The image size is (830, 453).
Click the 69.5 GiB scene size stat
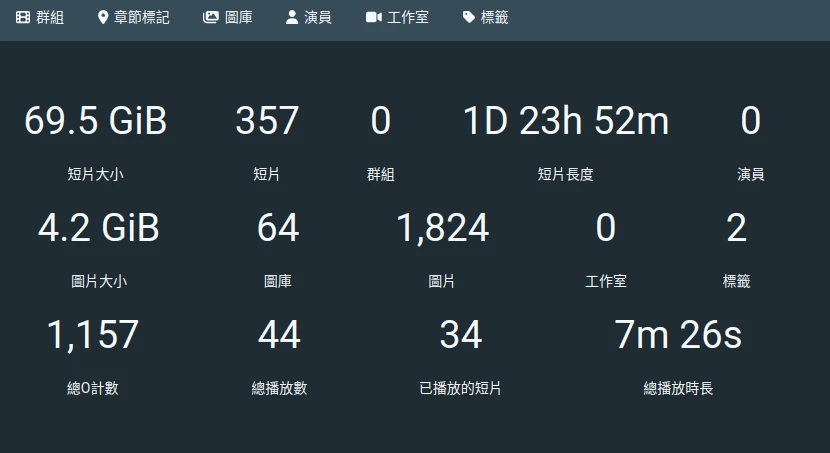point(96,121)
